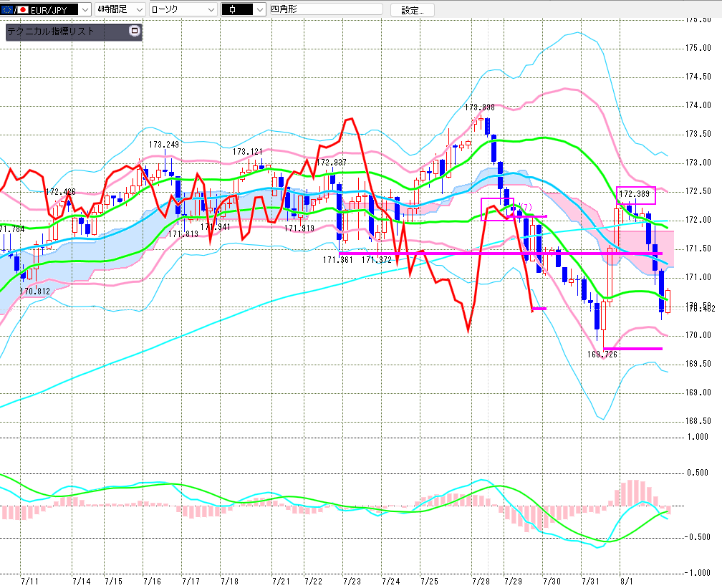Screen dimensions: 722x588
Task: Click the 170.812 price label
Action: click(x=34, y=291)
